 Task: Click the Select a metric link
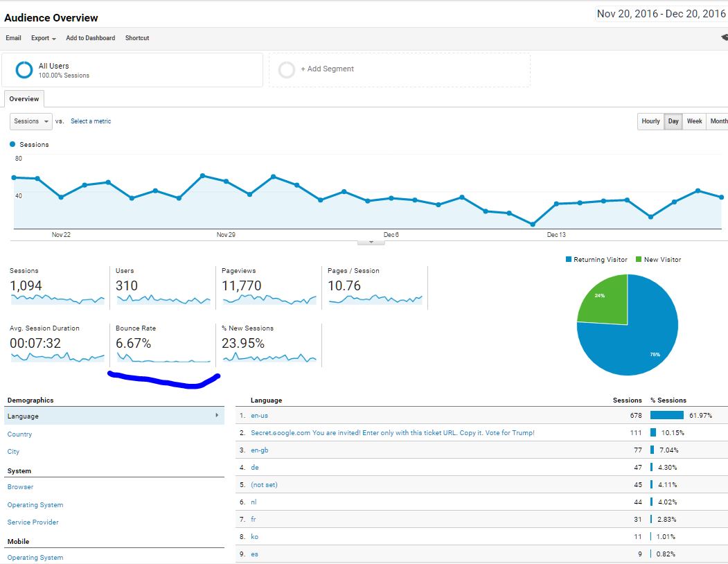91,121
